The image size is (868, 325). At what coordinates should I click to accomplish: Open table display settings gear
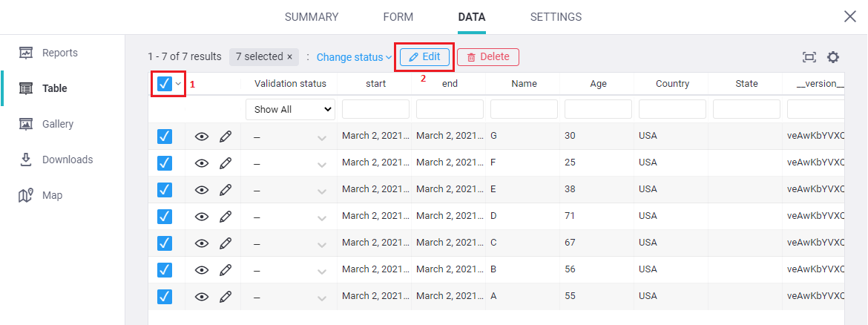pos(833,57)
